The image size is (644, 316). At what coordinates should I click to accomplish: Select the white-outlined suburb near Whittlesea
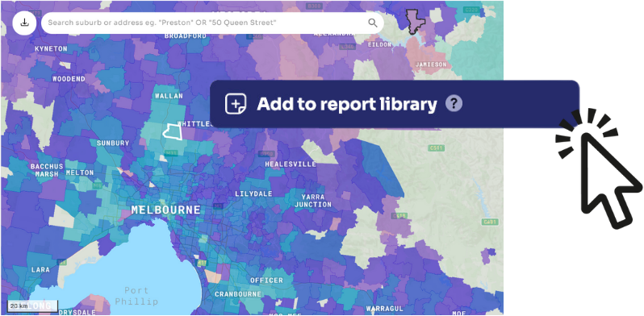(172, 131)
